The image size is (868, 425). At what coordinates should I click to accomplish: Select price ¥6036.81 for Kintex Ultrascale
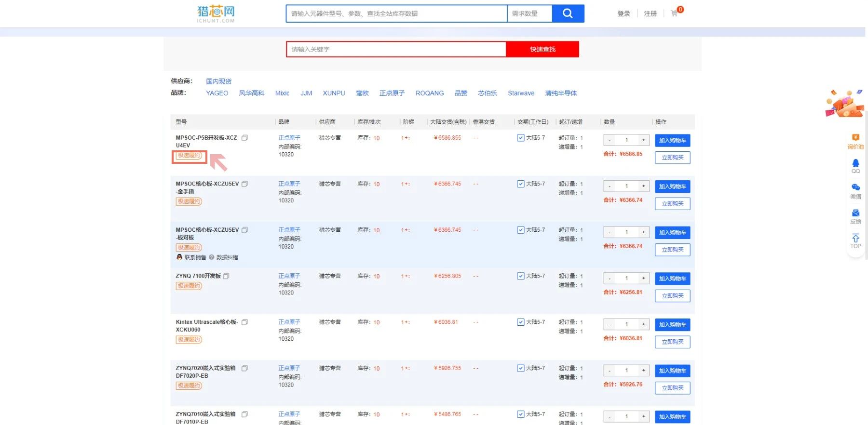(x=446, y=322)
